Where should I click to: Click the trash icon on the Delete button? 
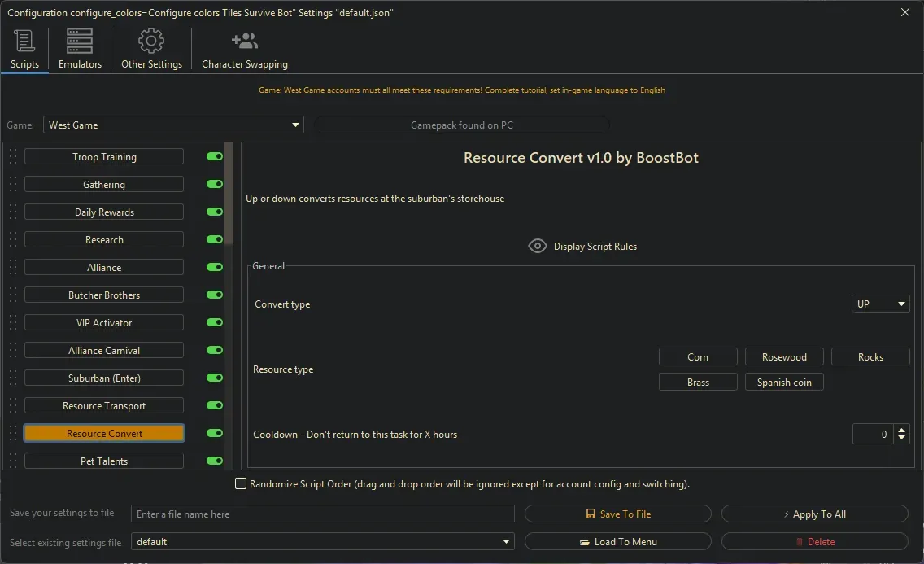[x=801, y=541]
